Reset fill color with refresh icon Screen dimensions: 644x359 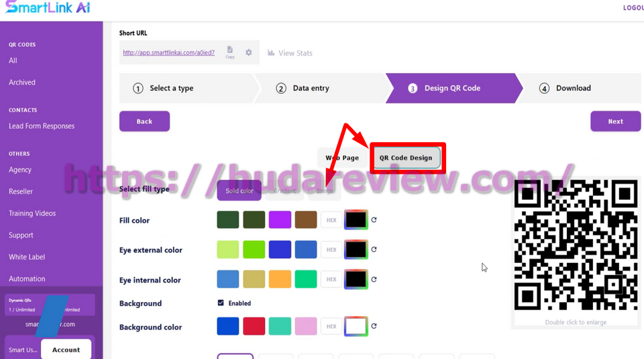point(374,220)
